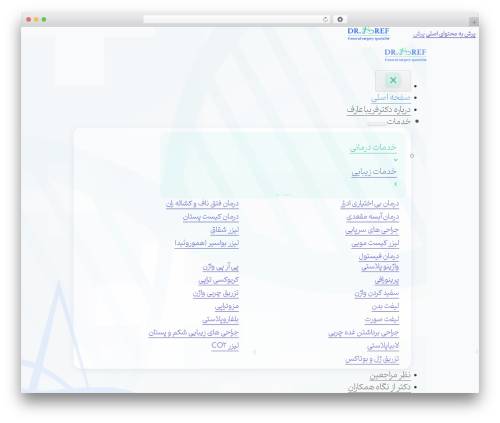Open the 'درمان بی اختیاری ادرار' link

click(x=370, y=203)
